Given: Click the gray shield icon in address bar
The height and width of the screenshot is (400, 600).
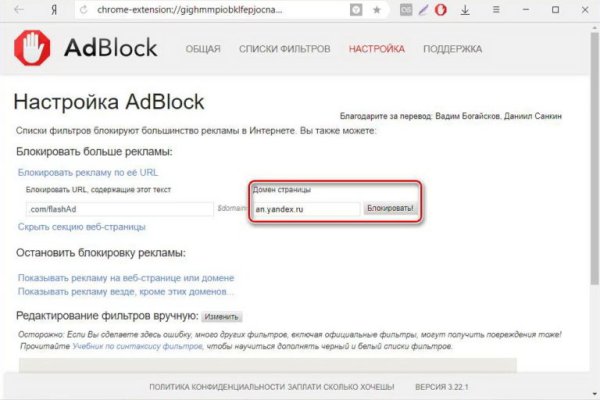Looking at the screenshot, I should pyautogui.click(x=357, y=10).
